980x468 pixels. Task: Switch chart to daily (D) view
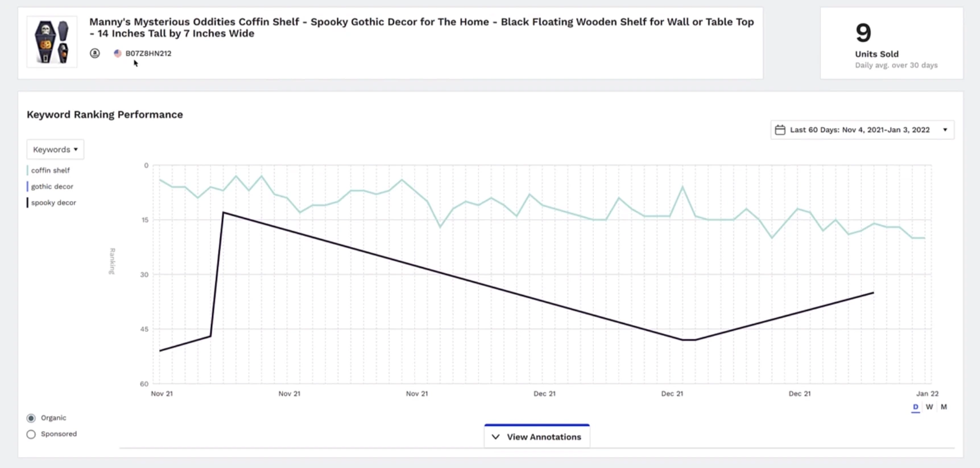(915, 407)
